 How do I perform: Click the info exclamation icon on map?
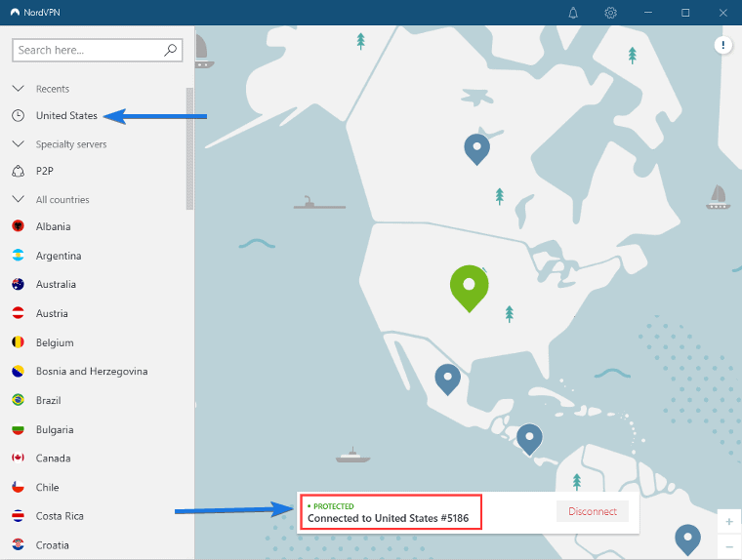[722, 46]
